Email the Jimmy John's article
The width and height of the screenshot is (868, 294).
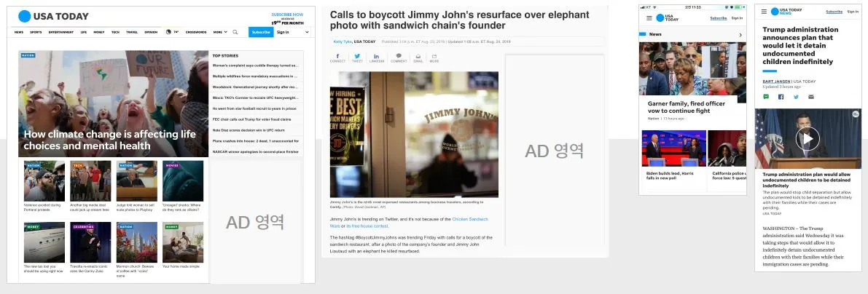(x=418, y=57)
